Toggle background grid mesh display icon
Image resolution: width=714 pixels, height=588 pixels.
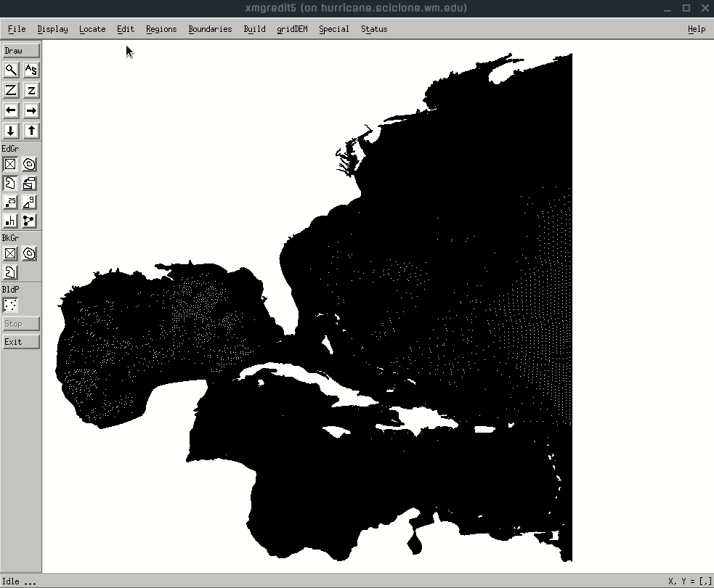pyautogui.click(x=11, y=253)
